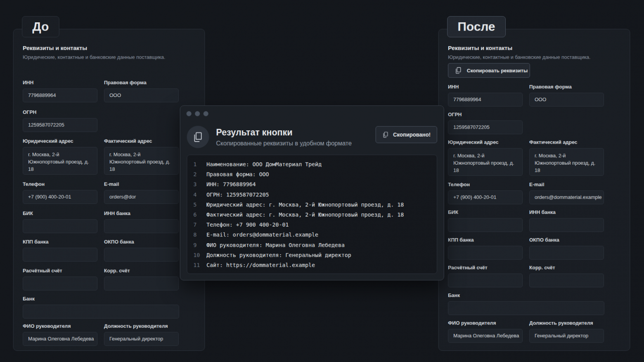Click Правовая форма field in После panel

[x=566, y=99]
